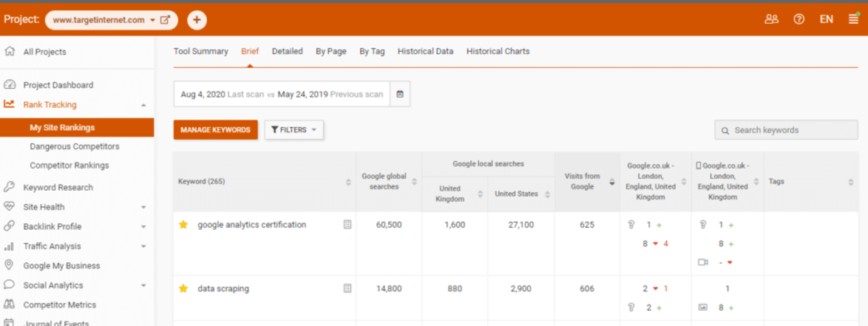
Task: Expand the Backlink Profile section
Action: click(x=143, y=227)
